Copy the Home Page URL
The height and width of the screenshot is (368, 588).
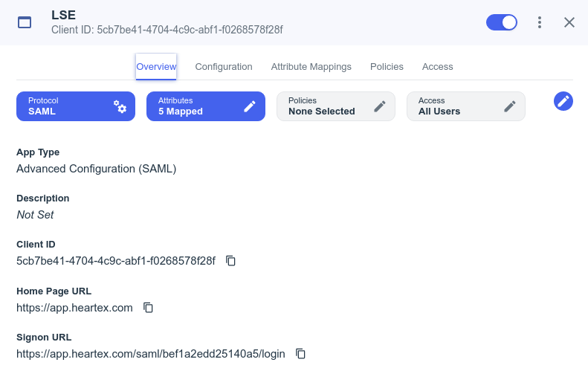148,308
